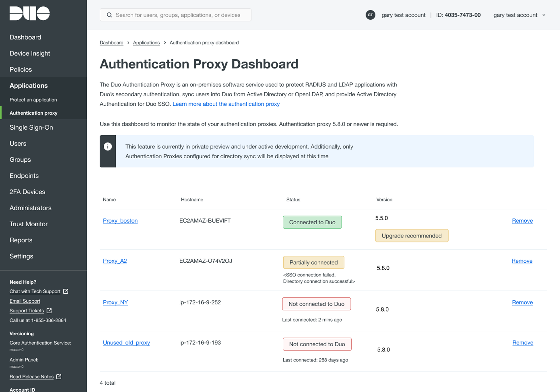The width and height of the screenshot is (560, 392).
Task: Click hostname EC2AMAZ-BUEVIFT
Action: (x=205, y=221)
